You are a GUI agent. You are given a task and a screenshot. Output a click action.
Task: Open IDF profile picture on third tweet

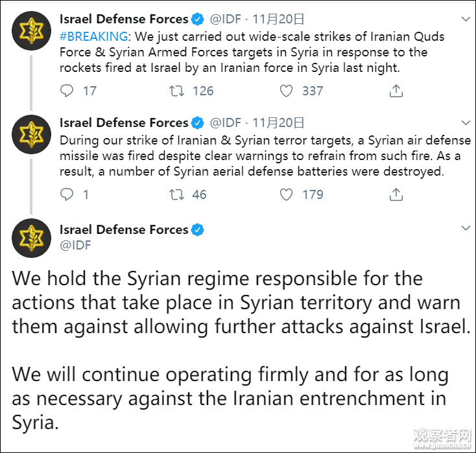[x=30, y=241]
